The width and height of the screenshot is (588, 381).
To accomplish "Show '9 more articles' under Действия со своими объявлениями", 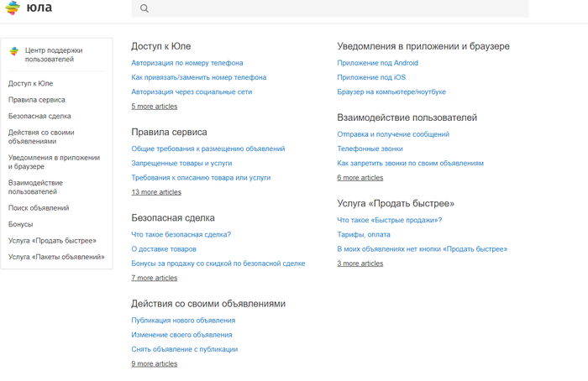I will (x=154, y=363).
